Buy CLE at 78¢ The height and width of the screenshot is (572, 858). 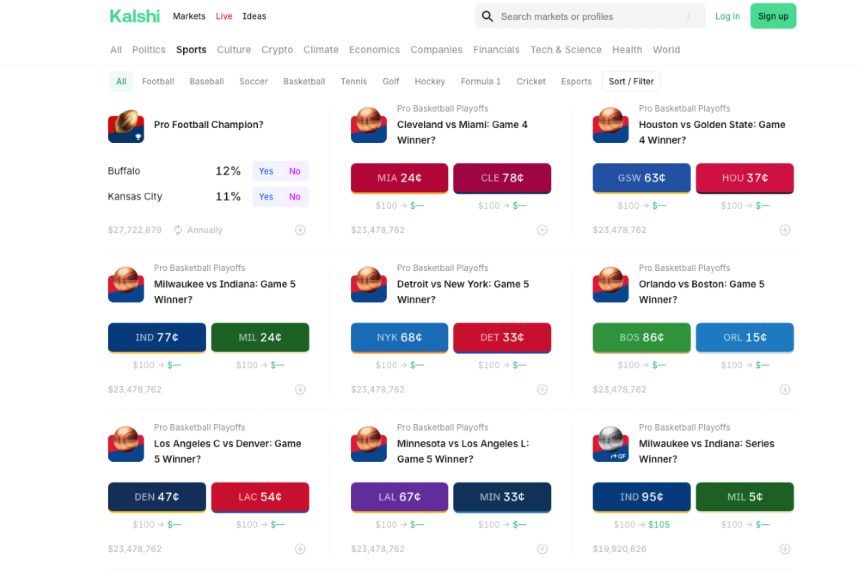[502, 178]
